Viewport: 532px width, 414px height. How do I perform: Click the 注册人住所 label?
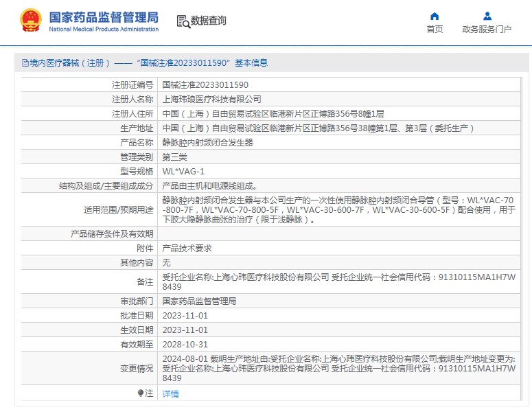[132, 114]
